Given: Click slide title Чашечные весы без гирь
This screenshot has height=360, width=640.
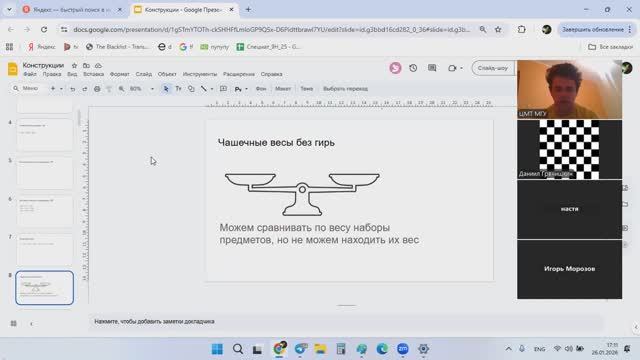Looking at the screenshot, I should coord(276,142).
